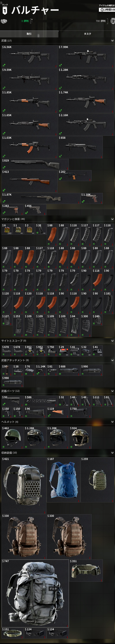Click the handshake reputation icon

pos(4,21)
